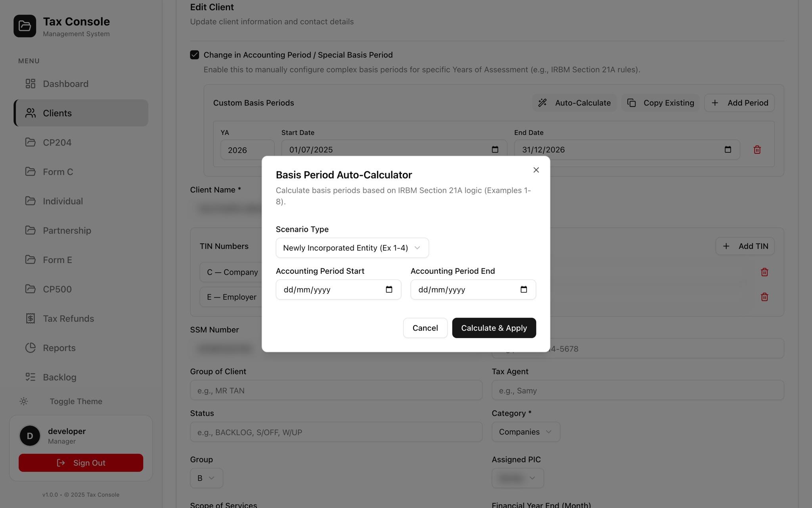Delete the YA 2026 basis period row
This screenshot has height=508, width=812.
click(x=757, y=150)
